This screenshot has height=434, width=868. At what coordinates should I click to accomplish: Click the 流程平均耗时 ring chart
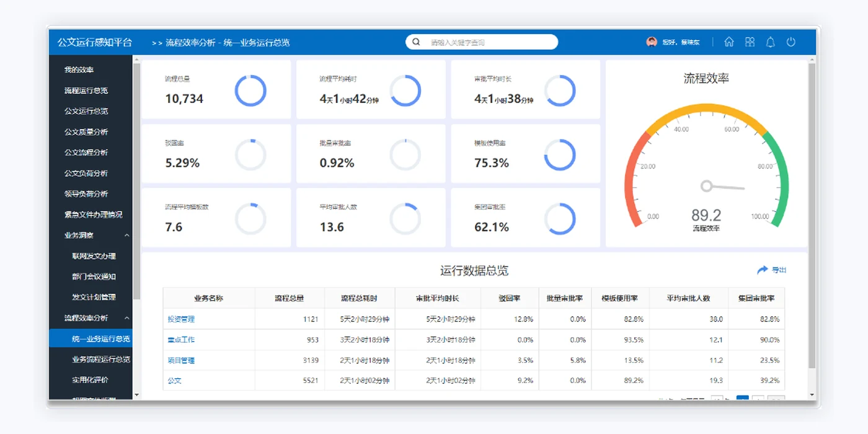click(x=405, y=91)
